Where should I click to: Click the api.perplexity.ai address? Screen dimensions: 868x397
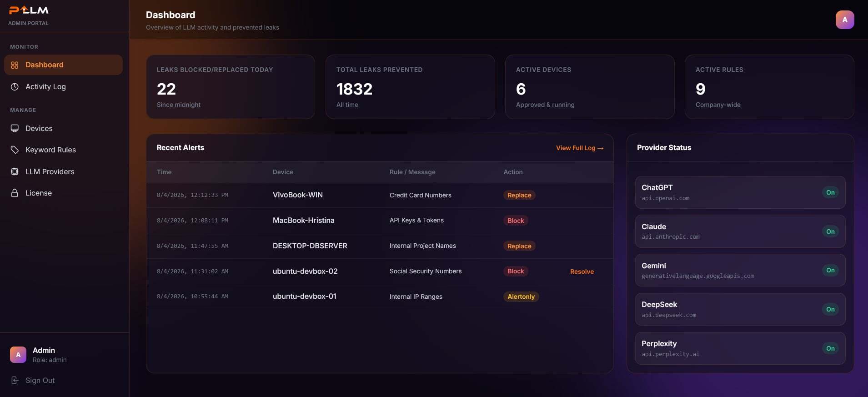pyautogui.click(x=671, y=354)
